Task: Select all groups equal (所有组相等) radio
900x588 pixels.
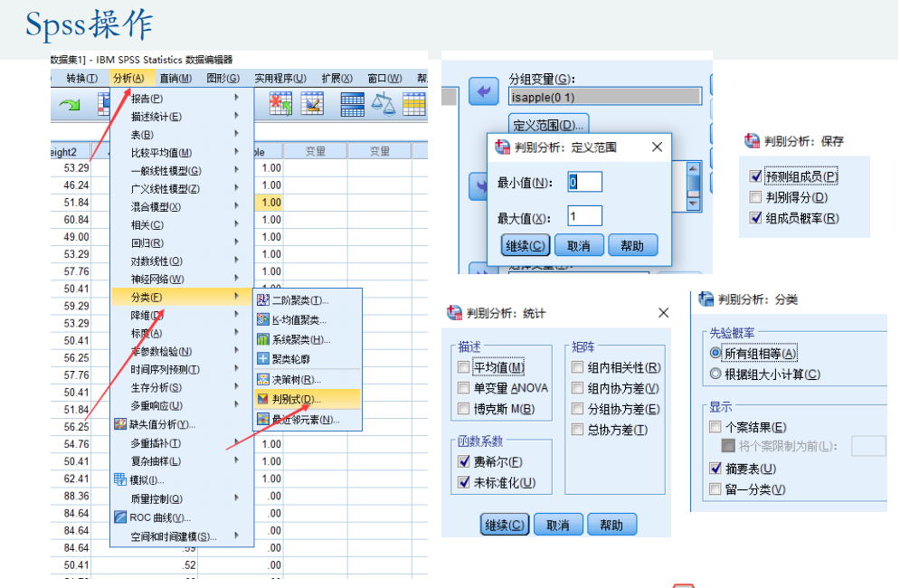Action: [x=715, y=353]
